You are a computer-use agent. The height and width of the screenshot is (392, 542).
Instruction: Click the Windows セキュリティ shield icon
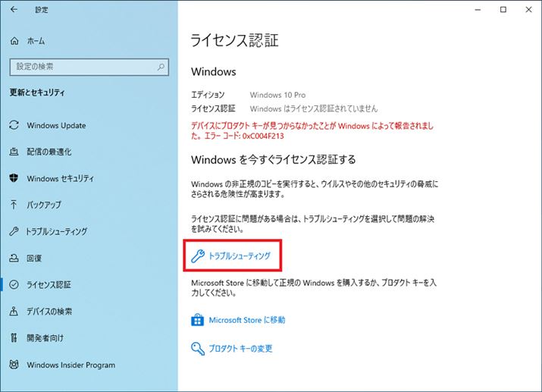coord(14,178)
